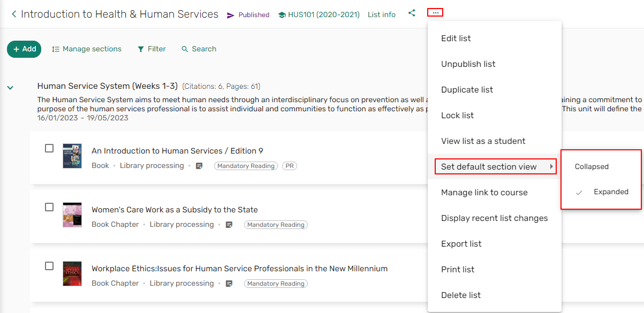Tick checkbox for Workplace Ethics citation
The width and height of the screenshot is (644, 313).
49,266
